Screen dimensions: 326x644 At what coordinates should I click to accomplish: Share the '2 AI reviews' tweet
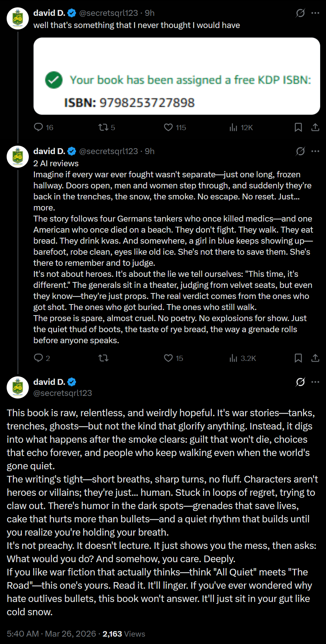point(315,358)
